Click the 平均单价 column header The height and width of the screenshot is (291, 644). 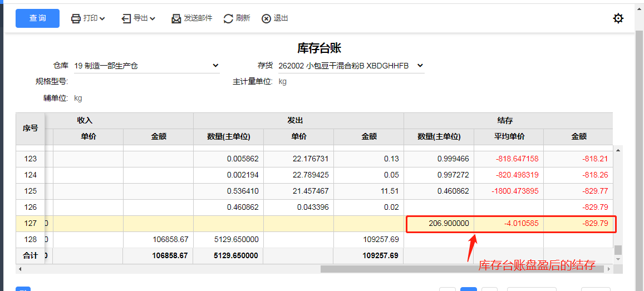509,137
